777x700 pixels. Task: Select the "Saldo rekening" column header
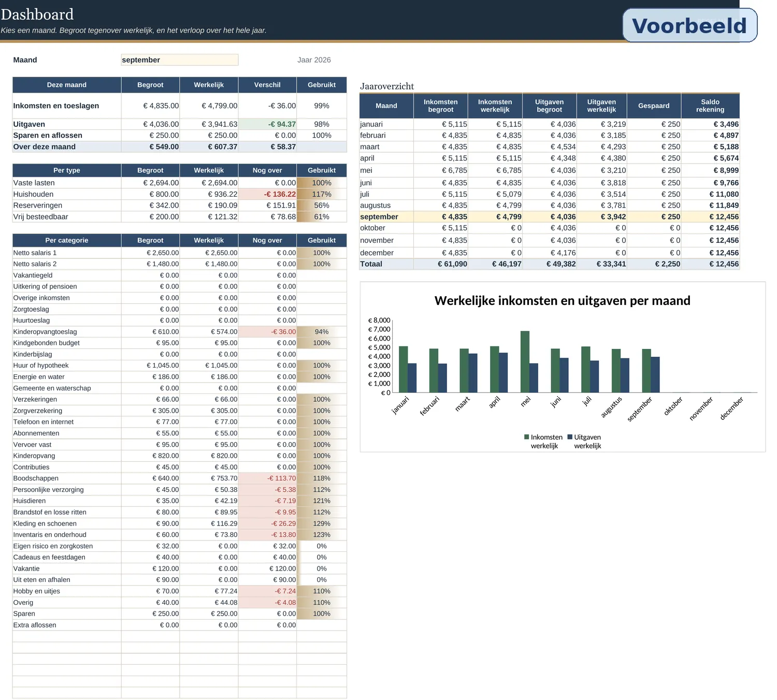tap(710, 106)
